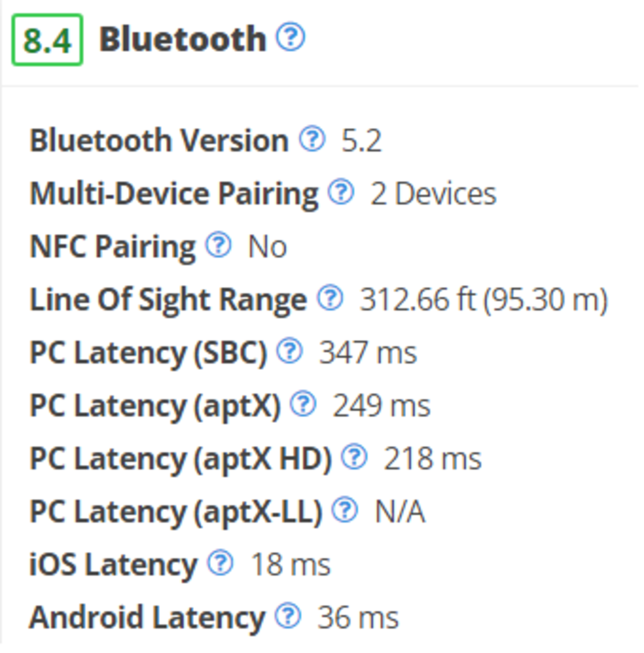Click the PC Latency (aptX-LL) help icon
This screenshot has height=653, width=644.
click(344, 510)
